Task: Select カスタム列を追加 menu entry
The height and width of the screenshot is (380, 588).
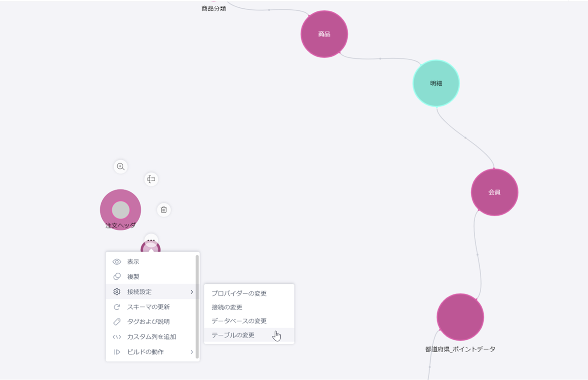Action: click(x=151, y=337)
